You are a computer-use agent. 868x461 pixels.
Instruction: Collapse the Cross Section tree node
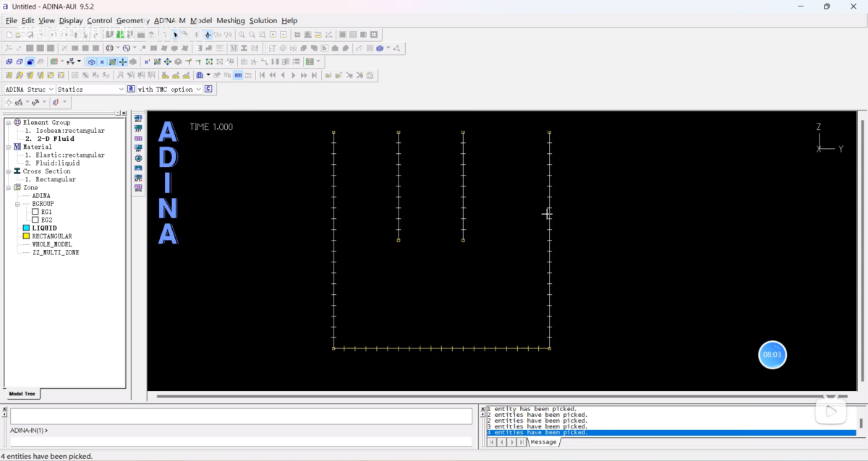(9, 171)
